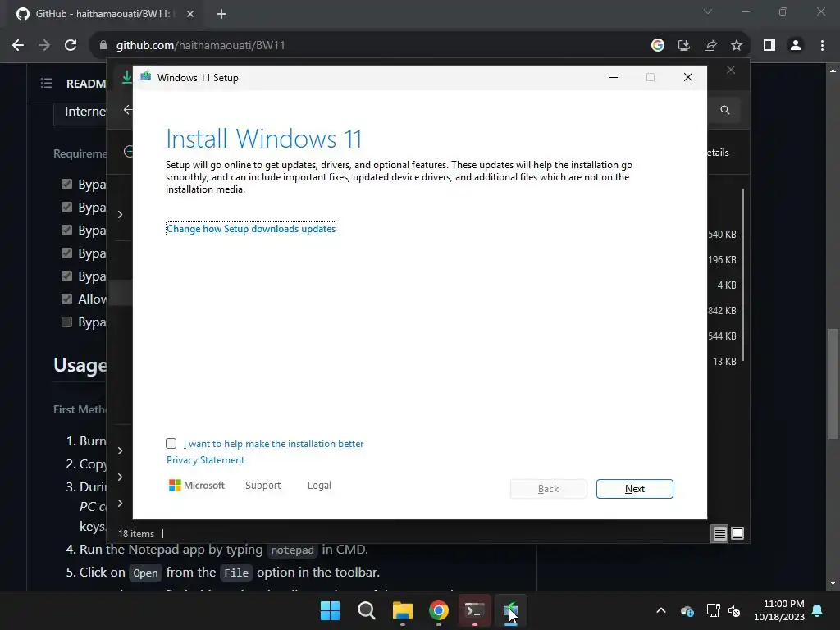Image resolution: width=840 pixels, height=630 pixels.
Task: Switch File Explorer to details view
Action: (x=719, y=533)
